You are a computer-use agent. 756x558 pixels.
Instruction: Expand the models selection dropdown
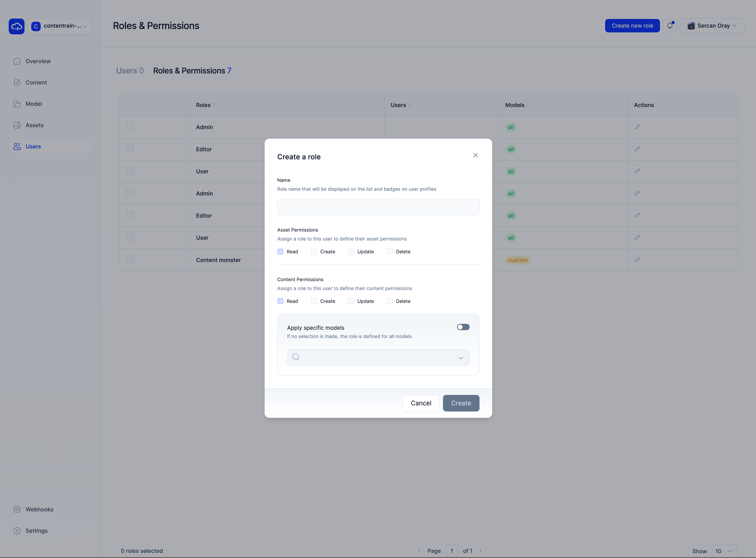[x=460, y=358]
